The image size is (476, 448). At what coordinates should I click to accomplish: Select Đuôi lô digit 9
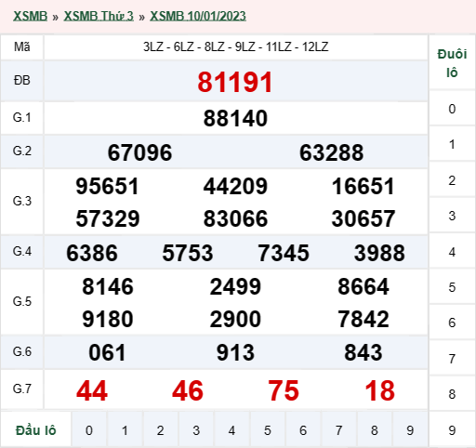pos(452,430)
